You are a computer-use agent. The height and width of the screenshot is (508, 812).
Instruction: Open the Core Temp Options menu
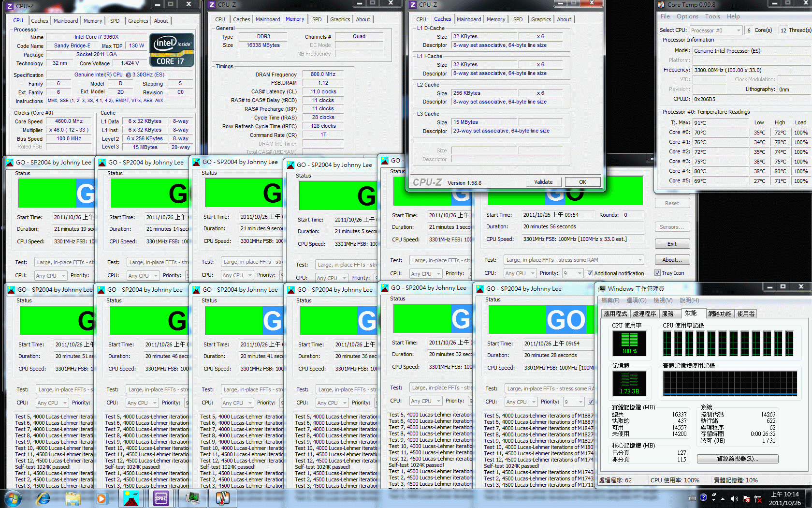(687, 16)
